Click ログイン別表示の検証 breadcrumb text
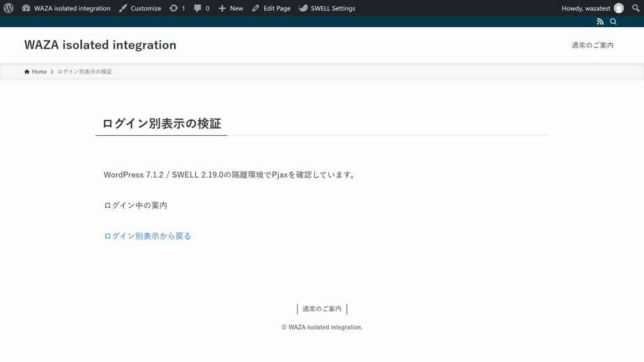644x362 pixels. coord(84,72)
